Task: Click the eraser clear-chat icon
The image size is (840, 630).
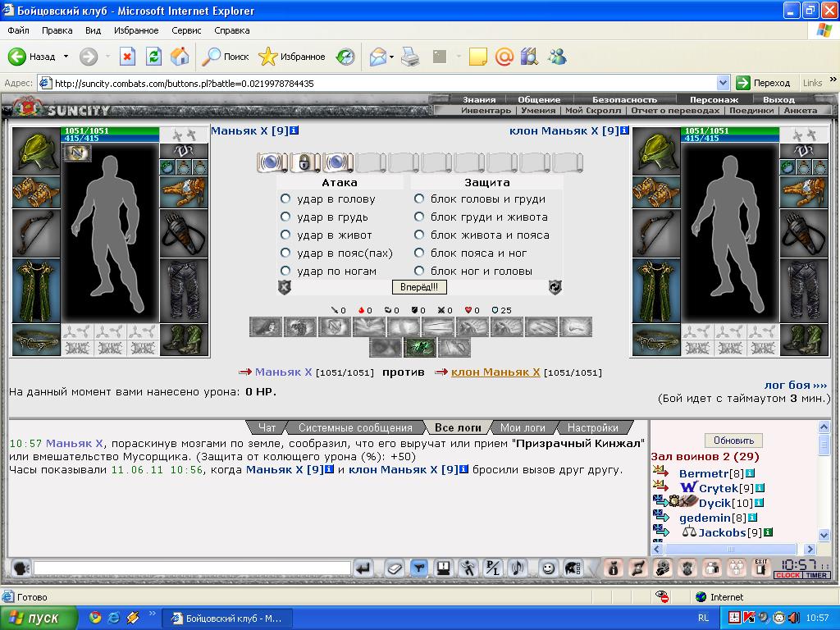Action: tap(395, 568)
